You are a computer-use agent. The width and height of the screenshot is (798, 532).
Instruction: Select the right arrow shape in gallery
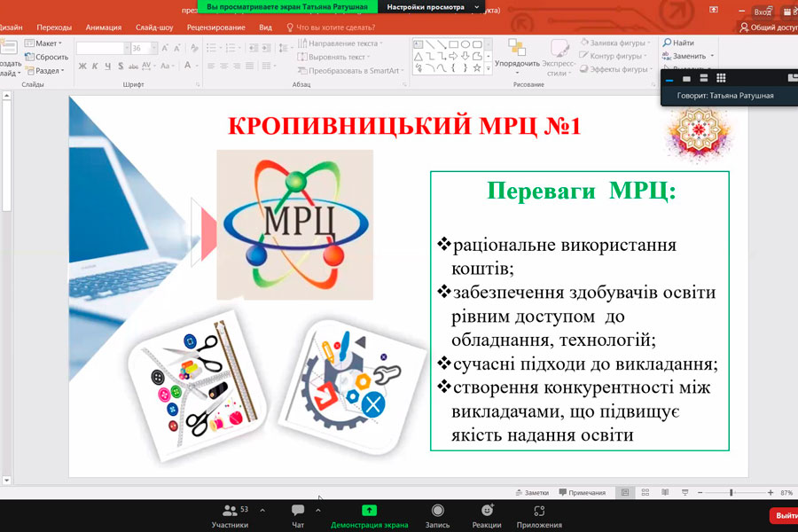453,56
